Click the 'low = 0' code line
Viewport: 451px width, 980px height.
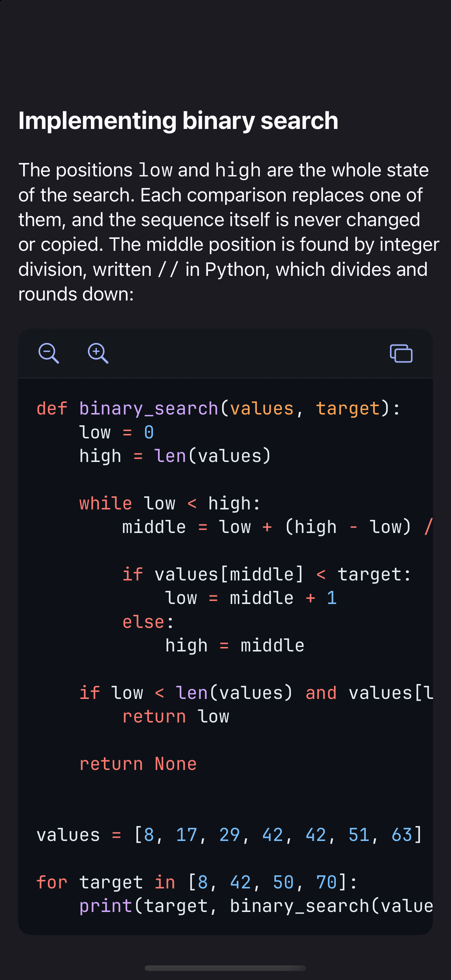[x=116, y=432]
